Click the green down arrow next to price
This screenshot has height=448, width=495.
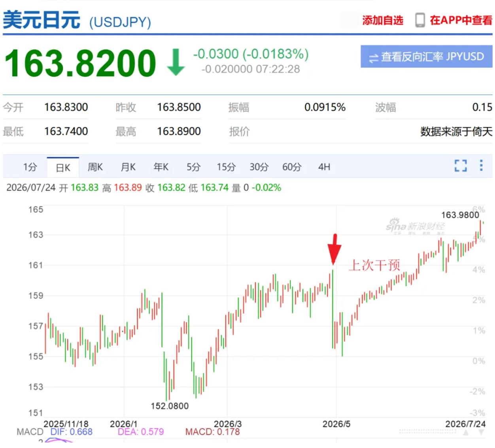[x=176, y=62]
